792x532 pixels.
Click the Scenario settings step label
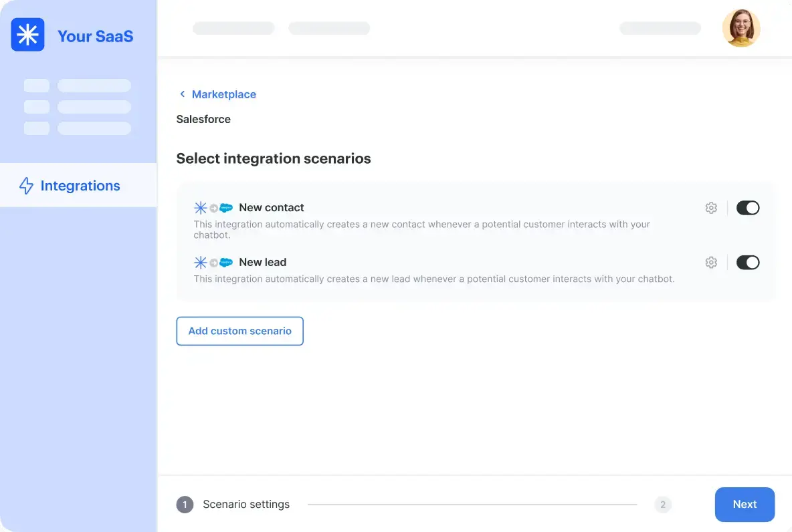(246, 505)
